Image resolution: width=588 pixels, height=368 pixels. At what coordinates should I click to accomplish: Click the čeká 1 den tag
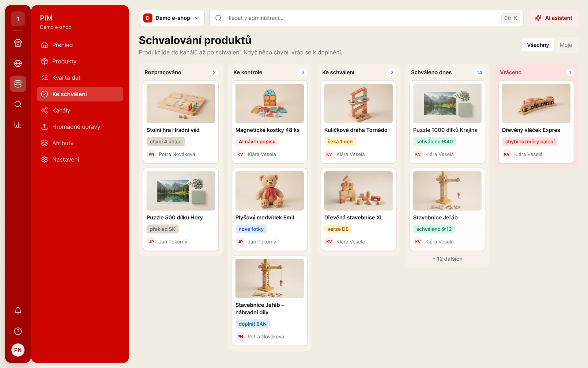(x=340, y=142)
